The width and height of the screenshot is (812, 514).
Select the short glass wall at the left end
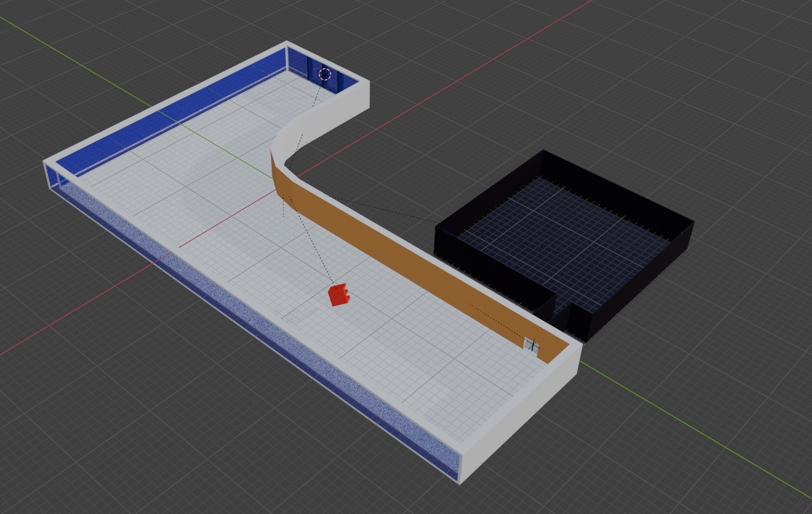click(x=52, y=177)
